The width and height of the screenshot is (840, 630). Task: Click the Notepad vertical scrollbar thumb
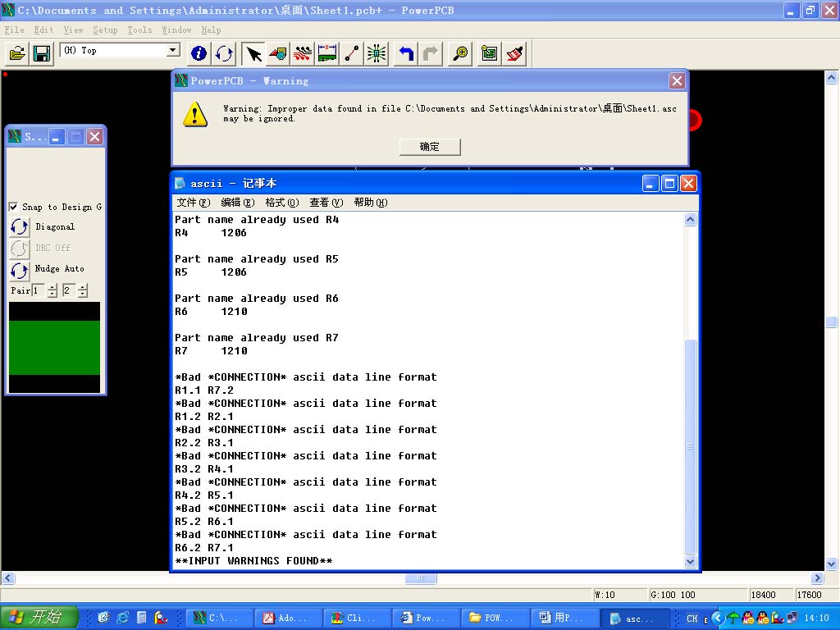(691, 446)
